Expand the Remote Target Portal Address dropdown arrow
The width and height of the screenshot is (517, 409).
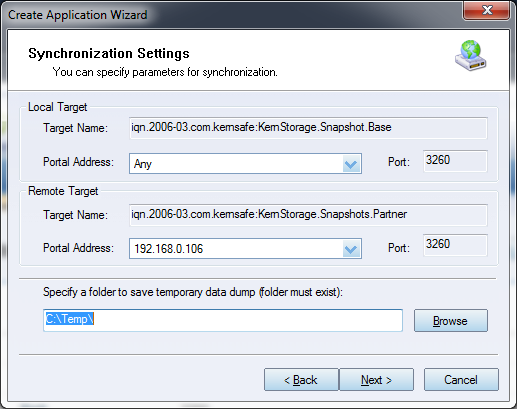[351, 249]
